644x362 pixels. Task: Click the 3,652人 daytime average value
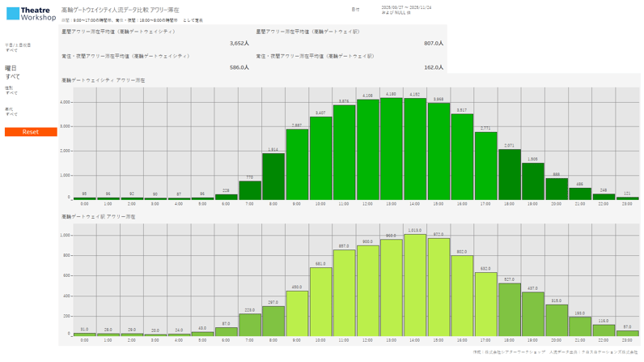(x=239, y=43)
